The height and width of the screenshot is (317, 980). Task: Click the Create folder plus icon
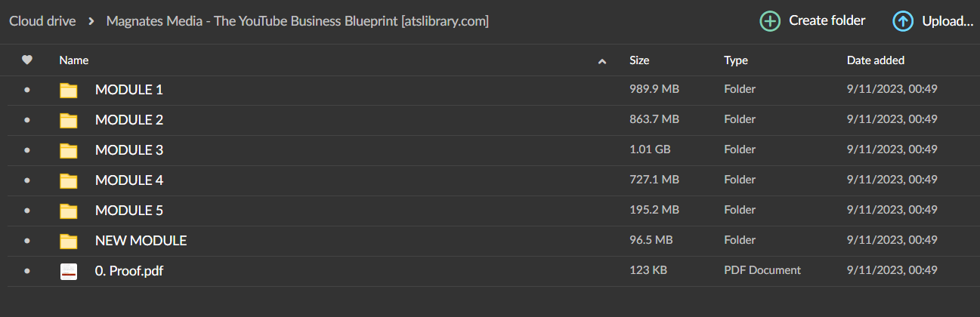point(770,21)
